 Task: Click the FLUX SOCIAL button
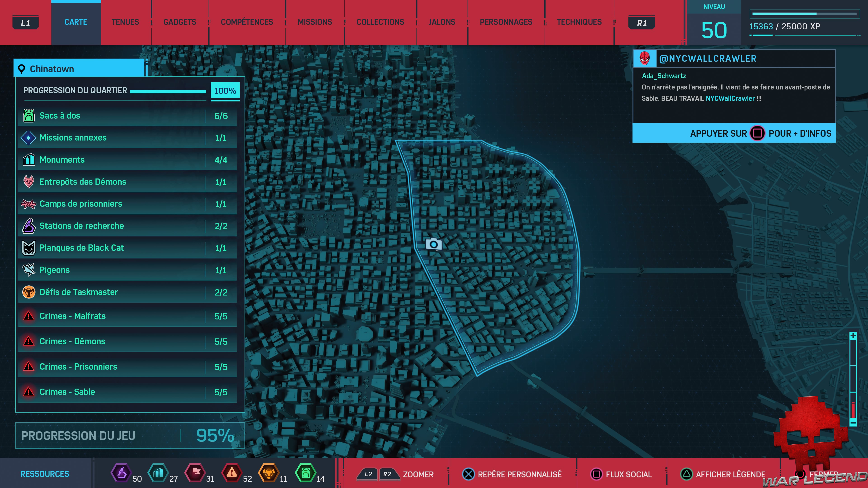(621, 474)
